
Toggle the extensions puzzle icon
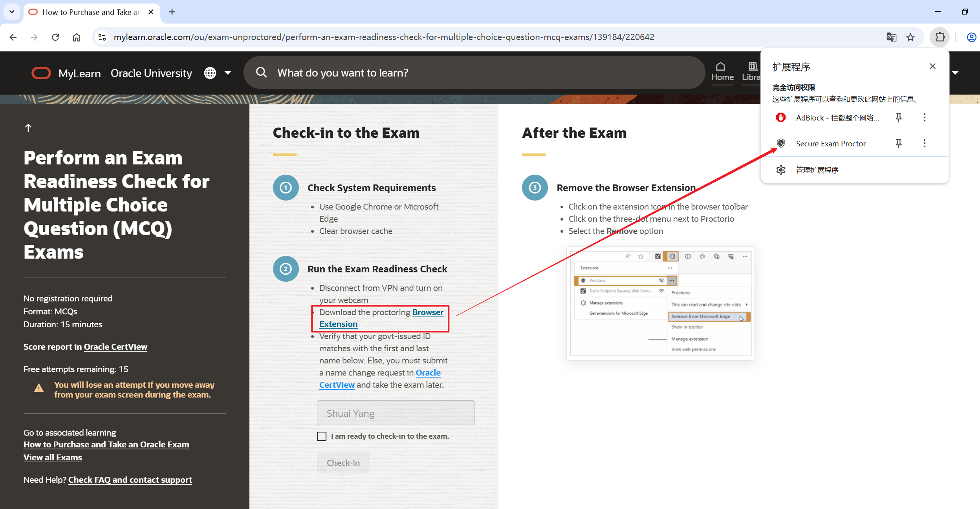tap(940, 37)
